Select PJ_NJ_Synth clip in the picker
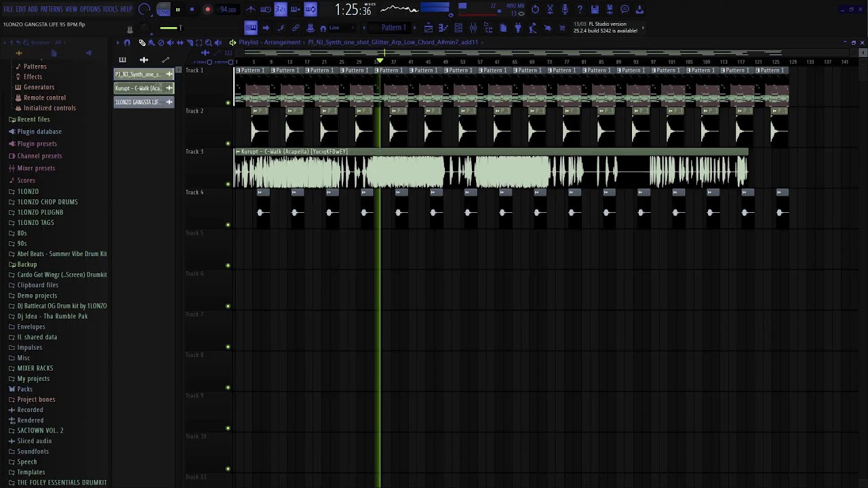The height and width of the screenshot is (488, 868). click(x=144, y=75)
